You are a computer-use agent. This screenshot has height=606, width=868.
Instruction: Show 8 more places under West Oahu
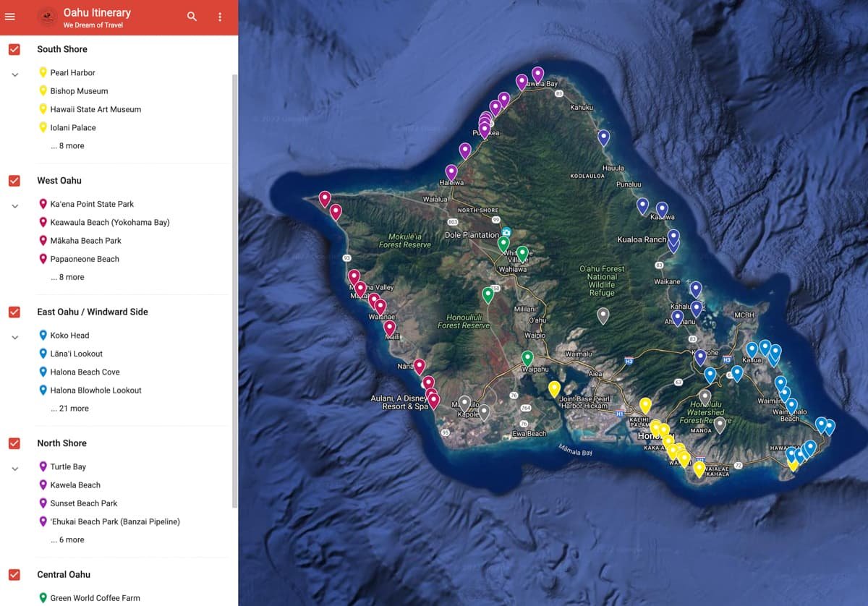[x=67, y=277]
